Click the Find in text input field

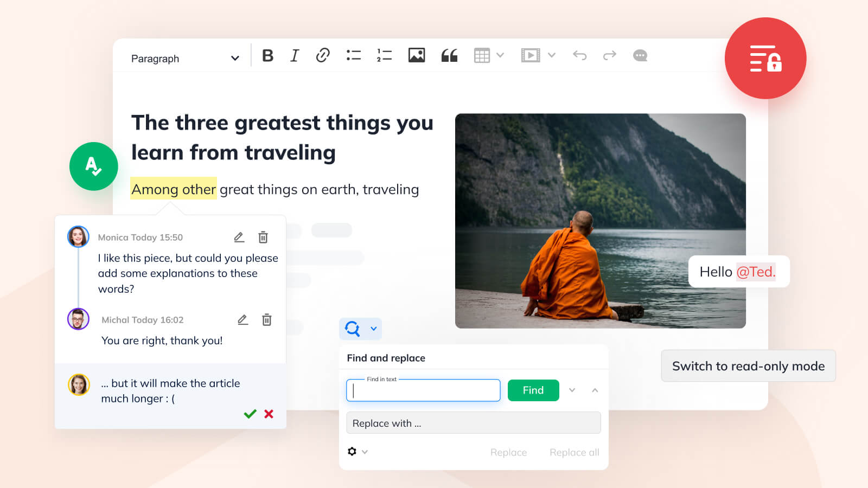tap(423, 390)
